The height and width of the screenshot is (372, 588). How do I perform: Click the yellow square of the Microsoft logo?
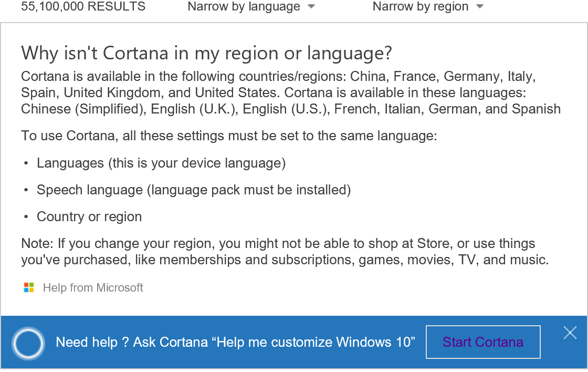coord(30,290)
